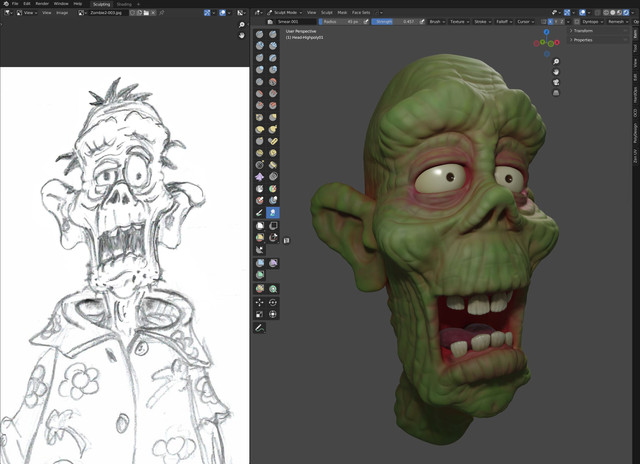Select the active highlighted brush in the toolbar
The image size is (640, 464).
(273, 213)
